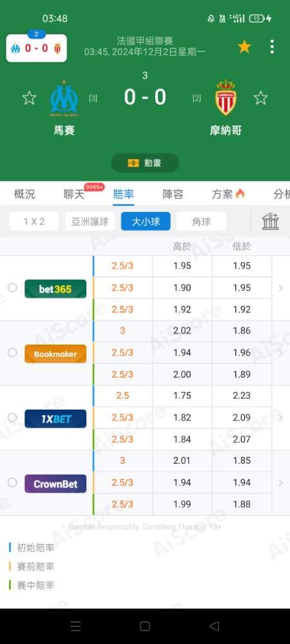The image size is (290, 644).
Task: Open the 陣容 lineup tab
Action: point(173,194)
